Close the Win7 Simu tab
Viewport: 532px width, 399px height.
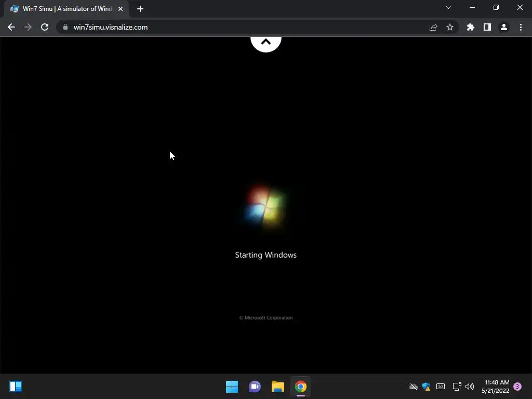coord(121,9)
